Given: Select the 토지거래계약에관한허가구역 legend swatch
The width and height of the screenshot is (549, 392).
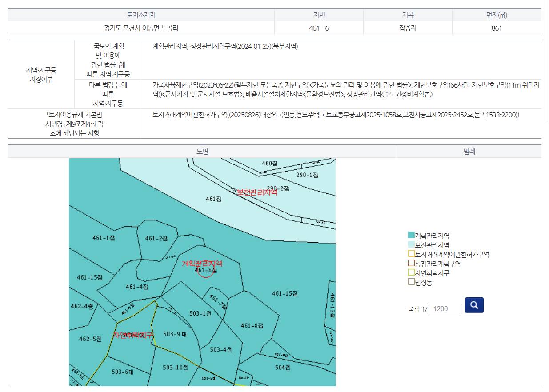Looking at the screenshot, I should coord(411,254).
